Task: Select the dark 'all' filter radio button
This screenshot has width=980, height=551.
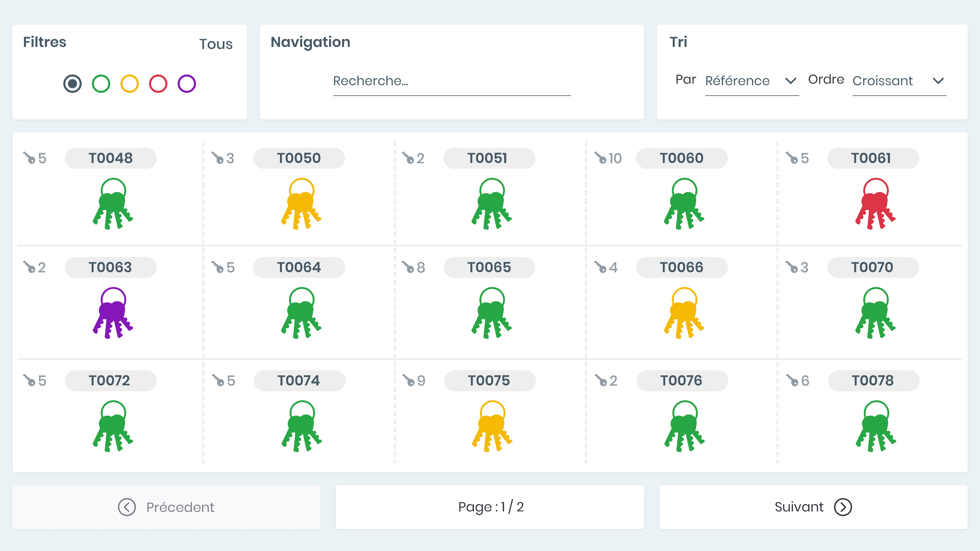Action: (72, 84)
